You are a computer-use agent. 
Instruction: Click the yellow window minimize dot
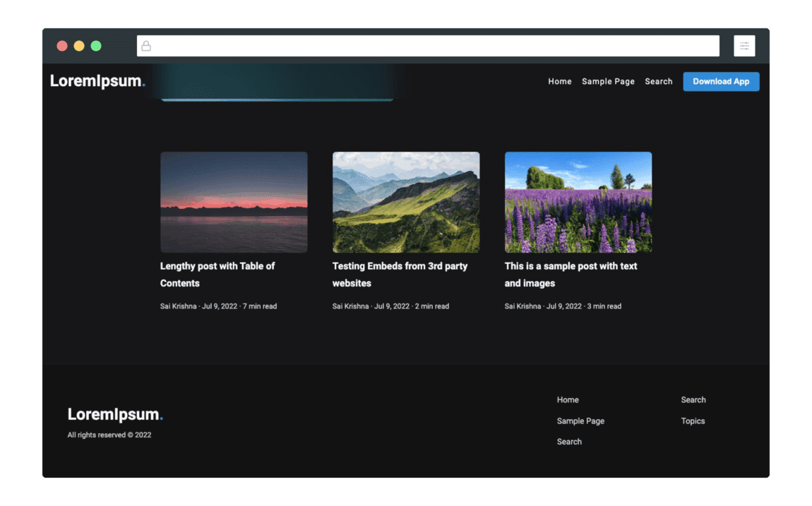pos(79,46)
